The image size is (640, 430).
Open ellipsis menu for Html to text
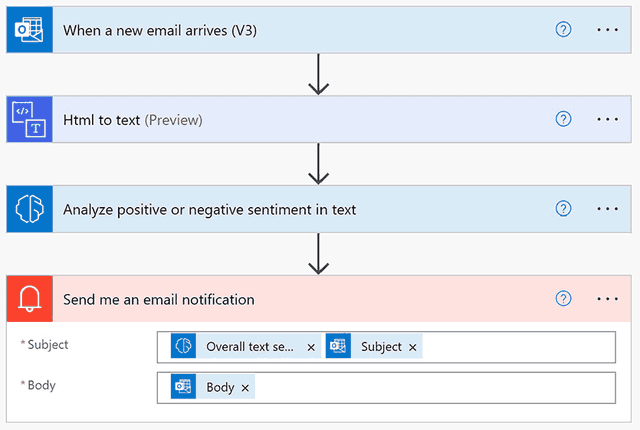pyautogui.click(x=608, y=119)
